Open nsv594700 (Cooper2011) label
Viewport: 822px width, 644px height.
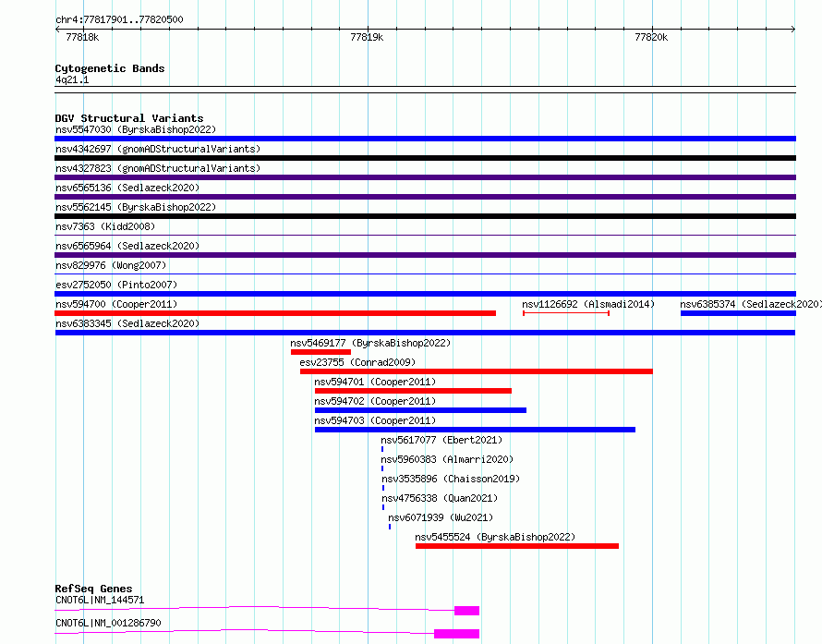click(x=116, y=304)
